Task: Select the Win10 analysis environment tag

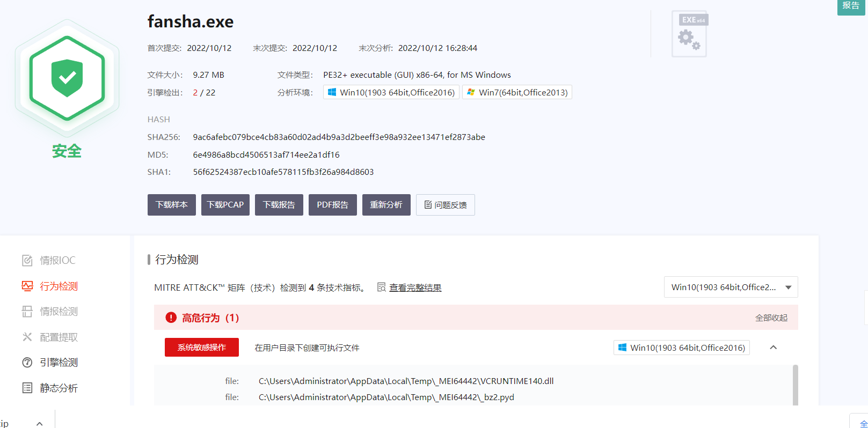Action: tap(391, 92)
